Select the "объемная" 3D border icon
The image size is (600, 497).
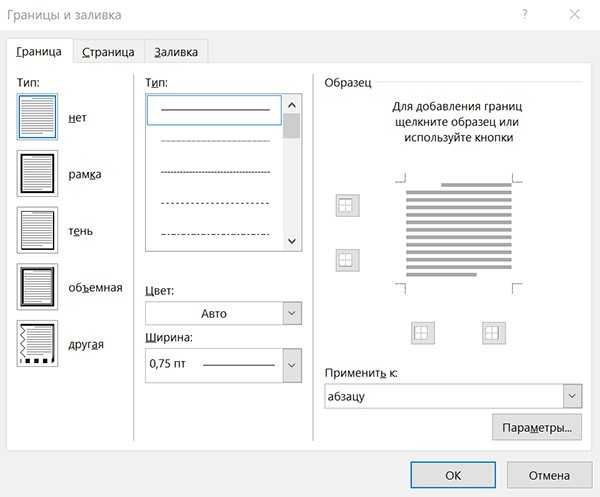click(x=38, y=287)
